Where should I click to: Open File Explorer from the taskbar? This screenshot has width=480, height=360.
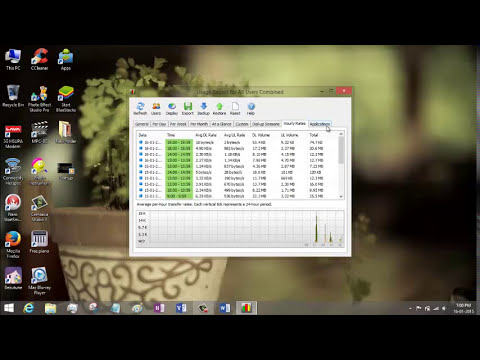[50, 308]
